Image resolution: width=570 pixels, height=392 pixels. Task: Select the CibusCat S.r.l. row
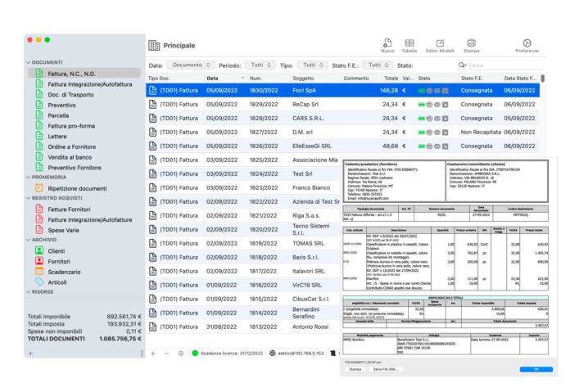click(243, 299)
